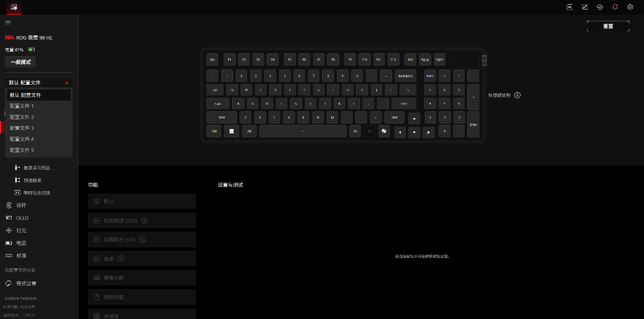Click the 一般模式 mode button

pos(20,62)
